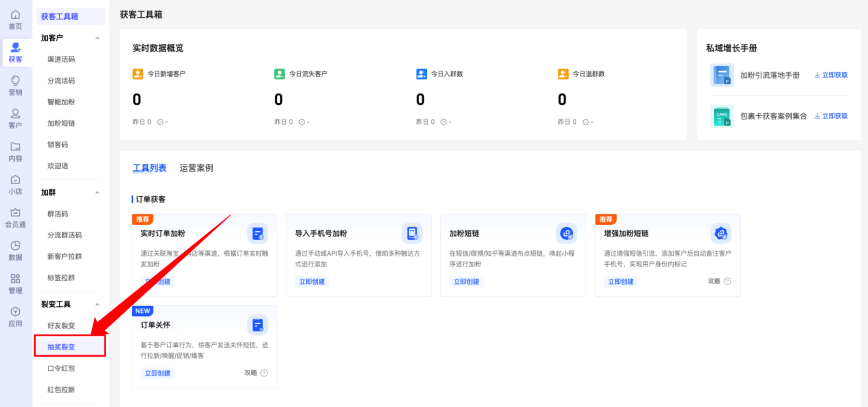This screenshot has height=407, width=868.
Task: Click the 今日流失客户 green icon
Action: (280, 74)
